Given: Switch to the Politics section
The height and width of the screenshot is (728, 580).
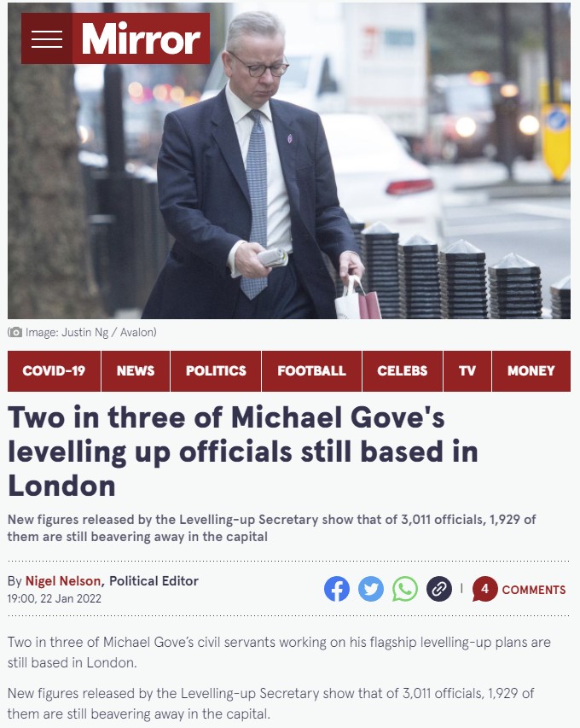Looking at the screenshot, I should tap(216, 371).
